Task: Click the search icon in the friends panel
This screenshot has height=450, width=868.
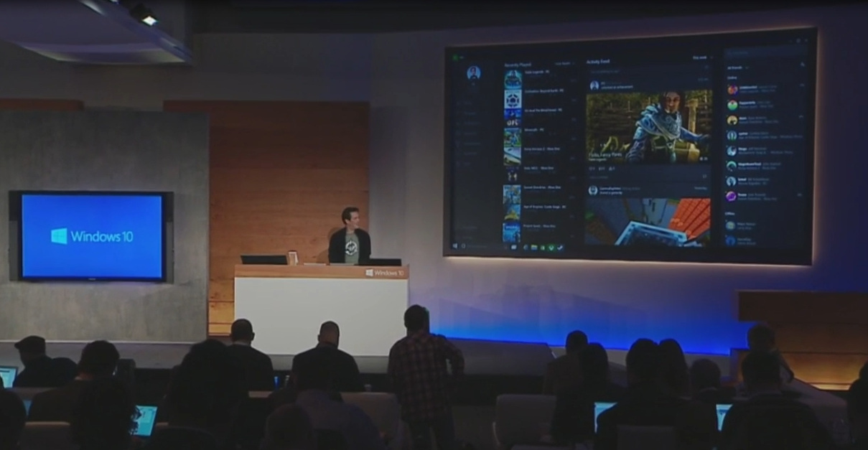Action: [x=802, y=65]
